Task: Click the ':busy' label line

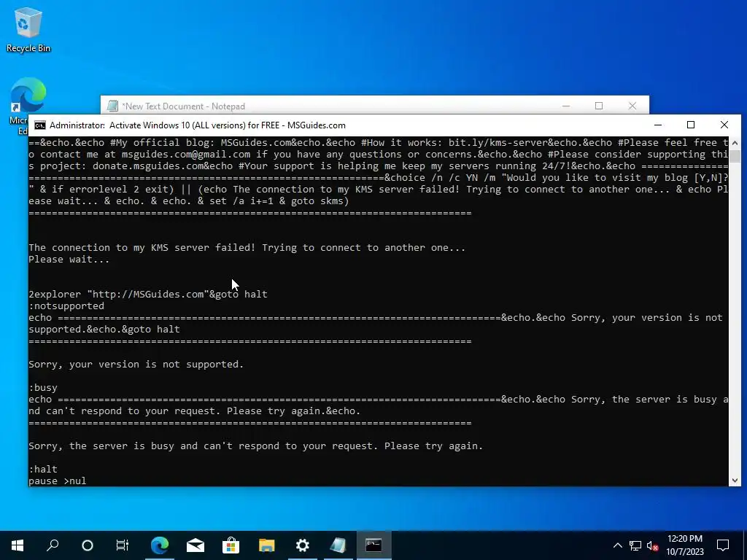Action: coord(43,388)
